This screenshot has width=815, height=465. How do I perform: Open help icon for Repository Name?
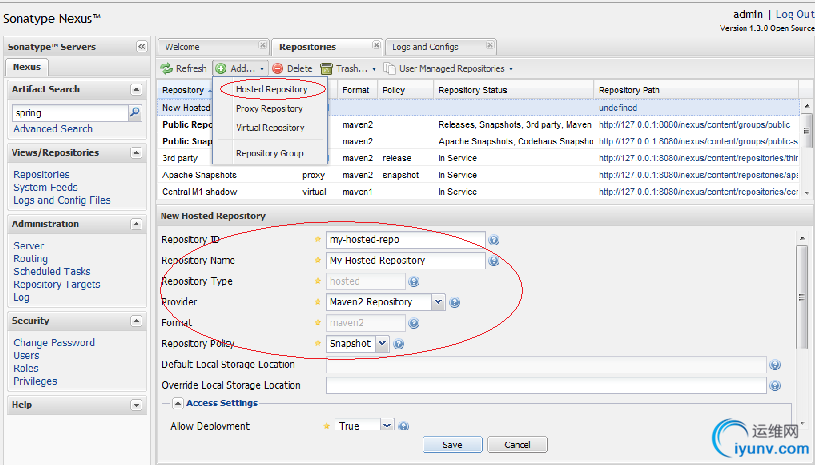(x=494, y=261)
